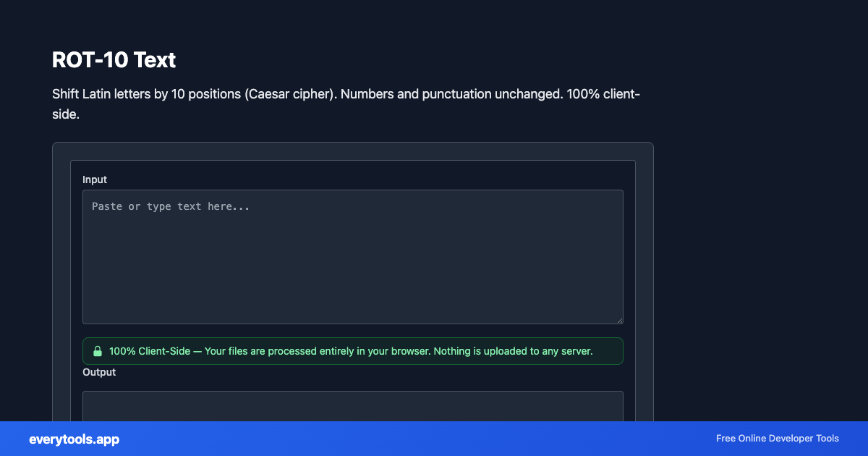Select the ROT-10 Text page heading
Viewport: 868px width, 456px height.
pyautogui.click(x=113, y=60)
